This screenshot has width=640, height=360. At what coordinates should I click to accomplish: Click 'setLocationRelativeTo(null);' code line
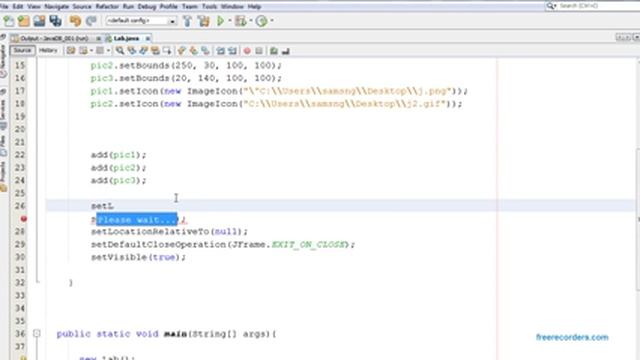[169, 232]
